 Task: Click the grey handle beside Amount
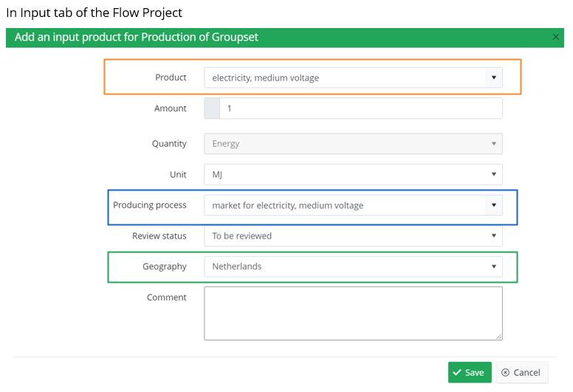click(x=212, y=108)
